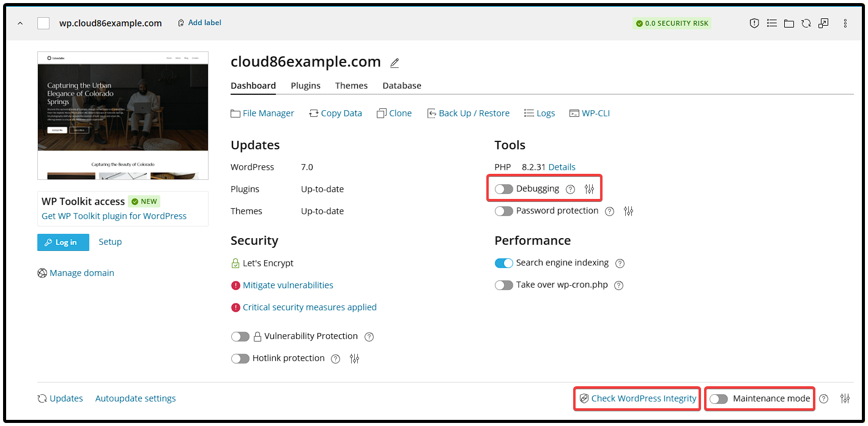Open Maintenance mode settings icon
Screen dimensions: 868x426
[x=845, y=398]
